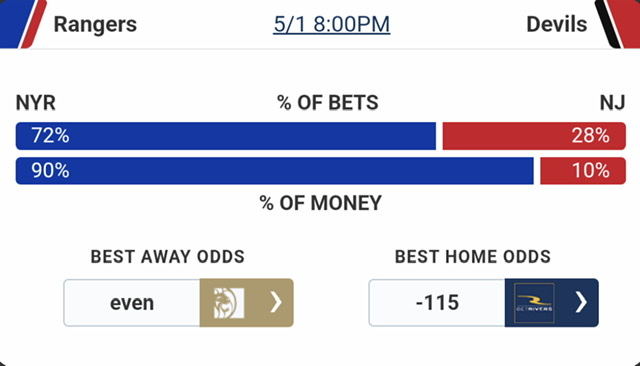
Task: Select the even away odds box
Action: click(132, 303)
